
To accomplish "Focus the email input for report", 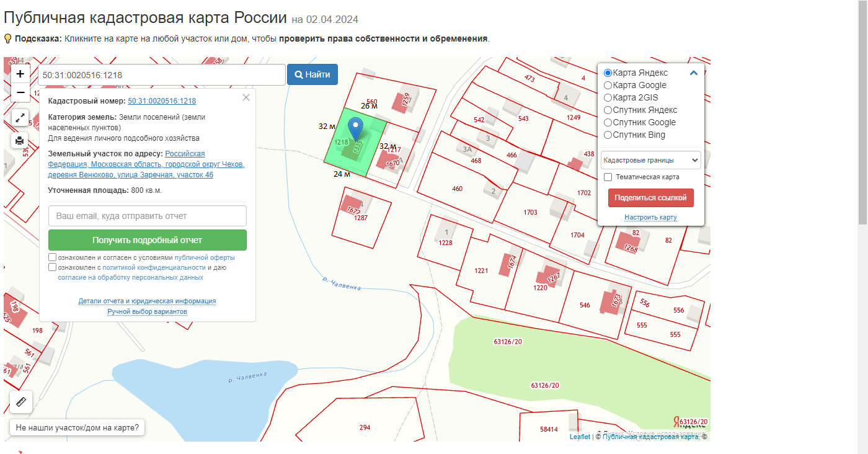I will click(148, 216).
